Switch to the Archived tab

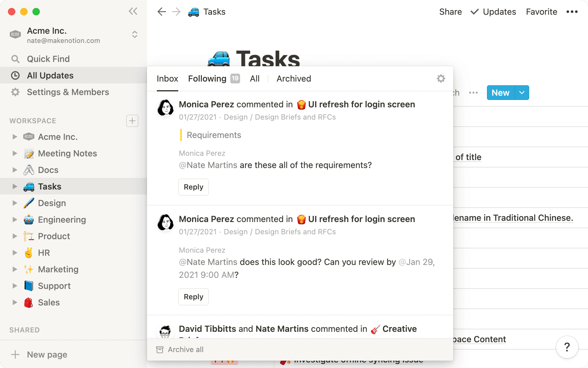[x=293, y=79]
